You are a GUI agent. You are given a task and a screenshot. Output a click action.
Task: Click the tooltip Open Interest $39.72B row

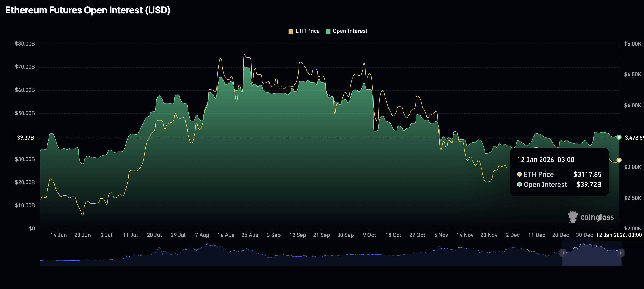coord(559,185)
